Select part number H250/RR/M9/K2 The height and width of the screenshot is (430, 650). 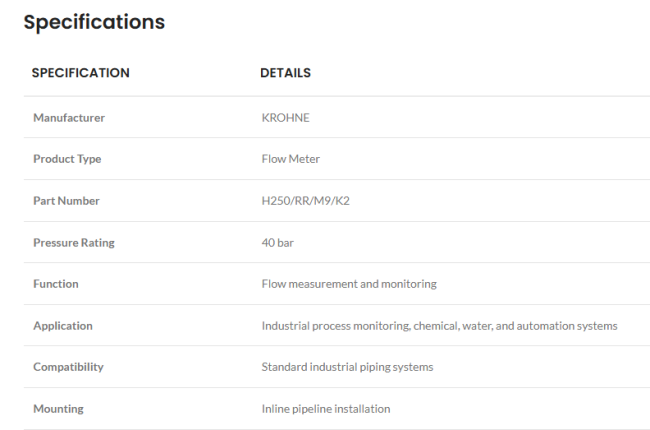pyautogui.click(x=306, y=201)
